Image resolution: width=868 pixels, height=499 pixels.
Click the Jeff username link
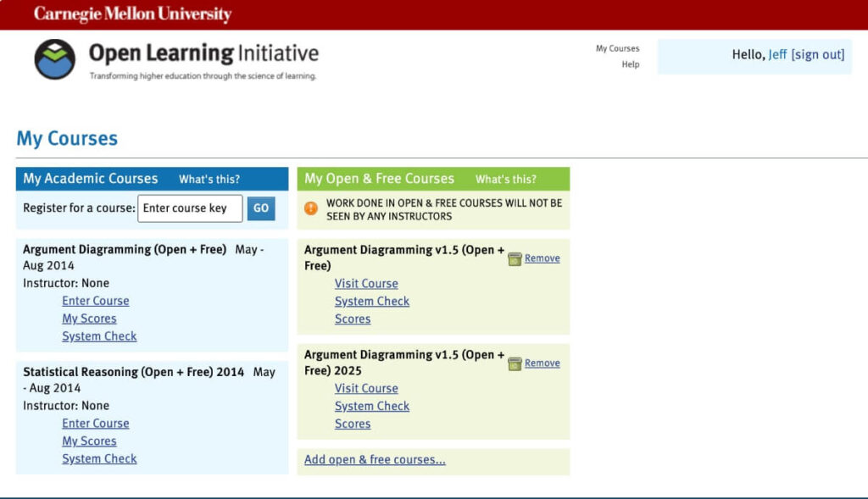(777, 55)
